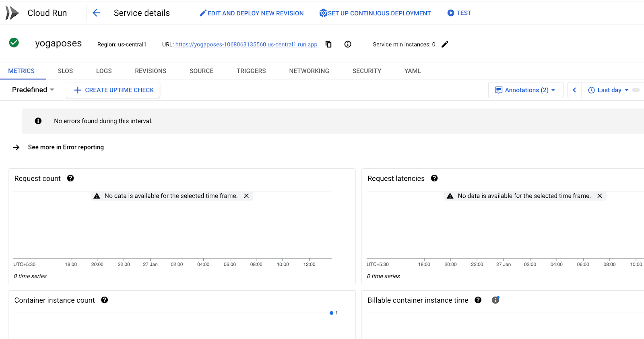
Task: Open the Last day time range dropdown
Action: [609, 90]
